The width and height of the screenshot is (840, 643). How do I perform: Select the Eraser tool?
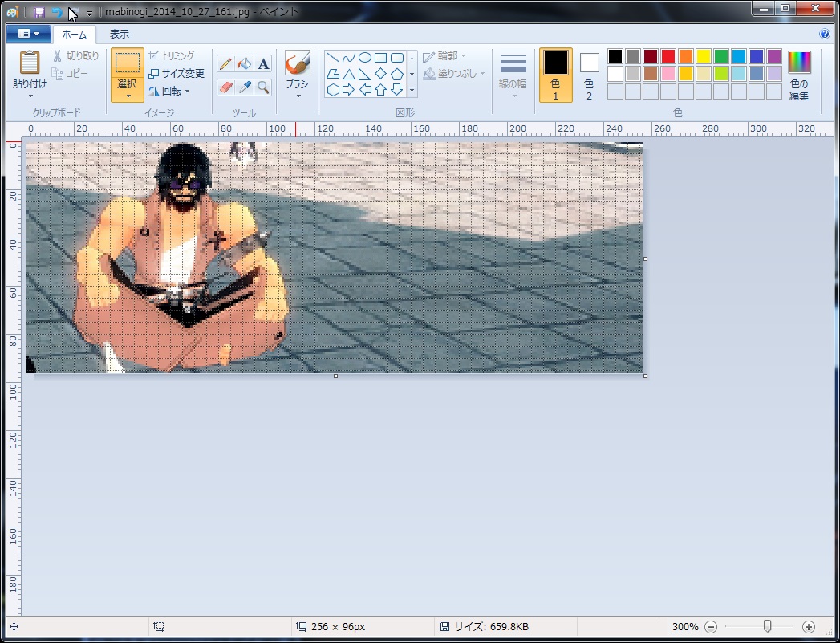tap(225, 87)
